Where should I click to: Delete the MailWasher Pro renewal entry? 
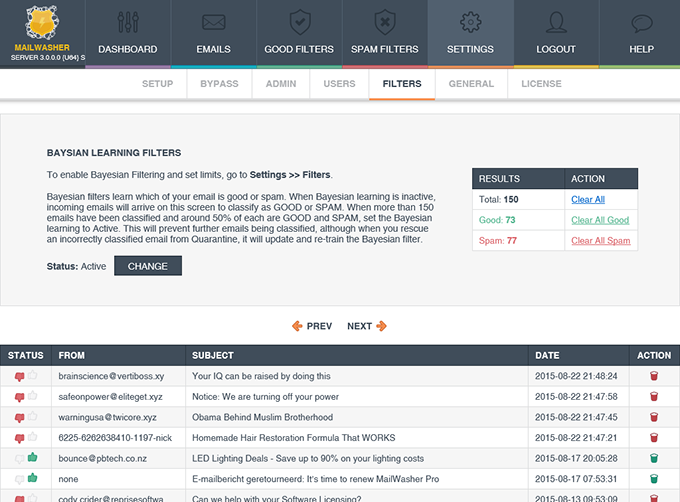654,479
